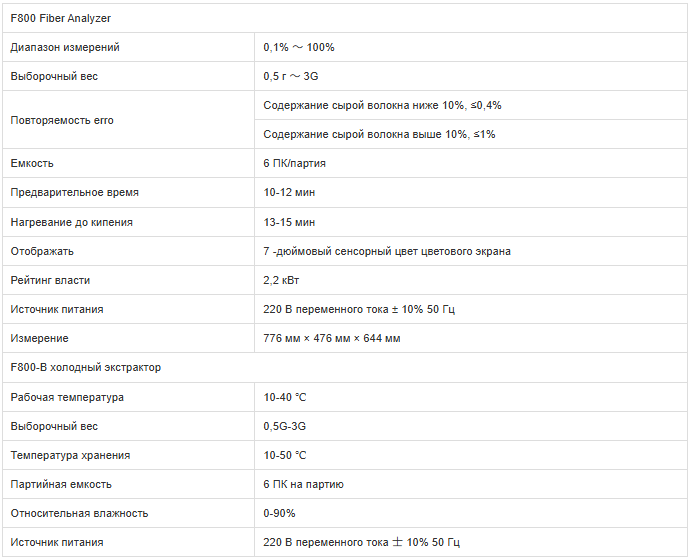
Task: Select the 'F800-B холодный экстрактор' section header
Action: tap(85, 367)
